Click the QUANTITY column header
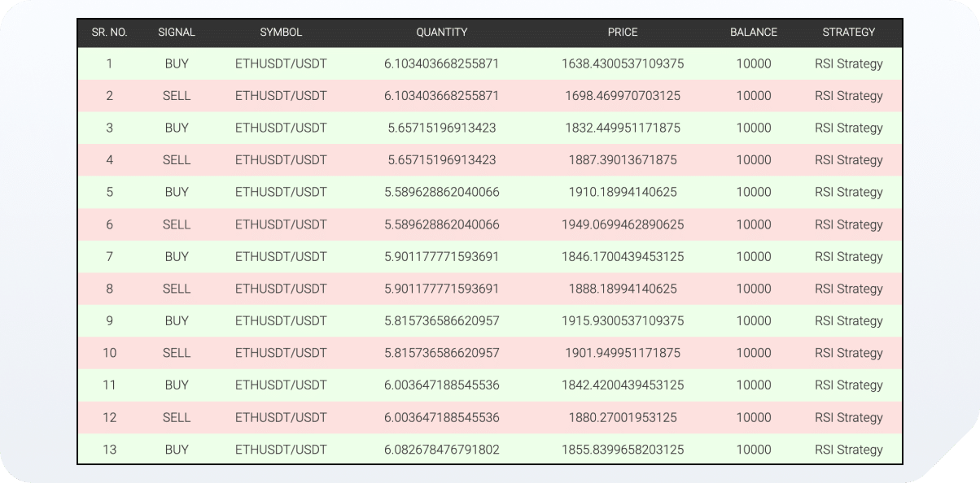980x483 pixels. [442, 33]
